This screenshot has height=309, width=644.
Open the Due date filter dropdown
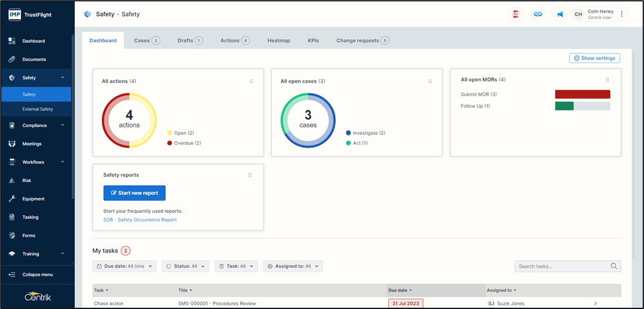[124, 266]
